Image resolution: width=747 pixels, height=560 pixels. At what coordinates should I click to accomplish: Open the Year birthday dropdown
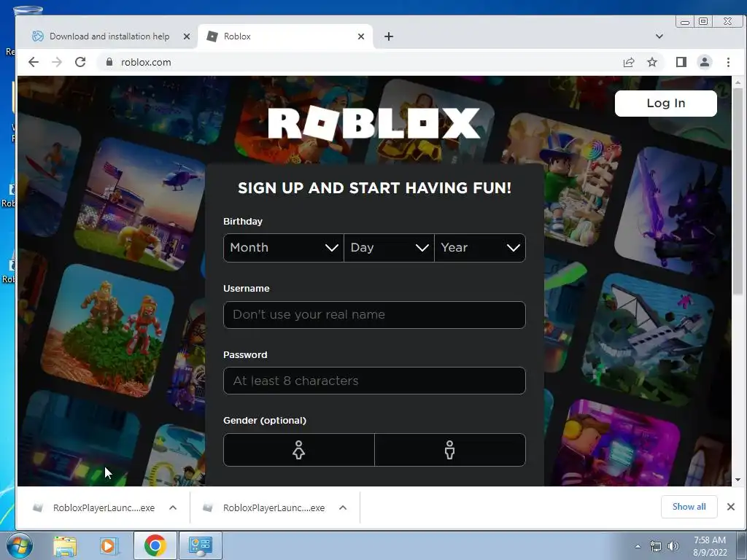[x=480, y=248]
